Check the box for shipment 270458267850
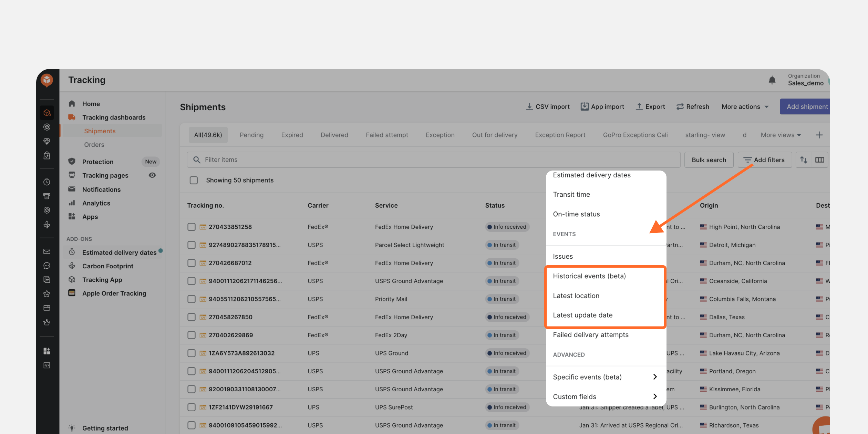Screen dimensions: 868x434 [192, 317]
